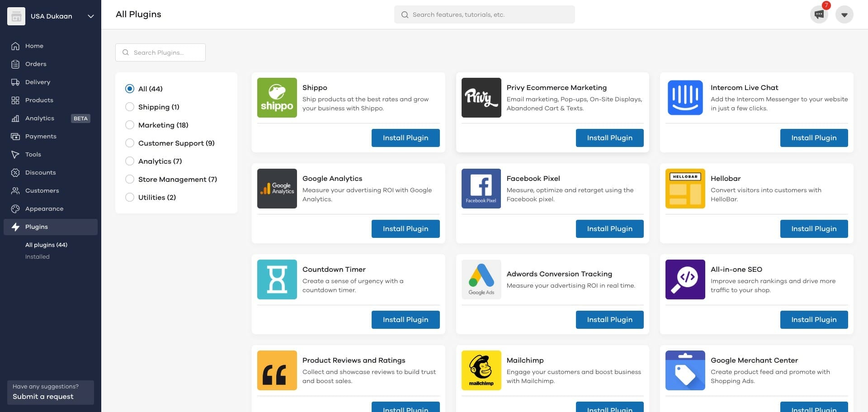The width and height of the screenshot is (868, 412).
Task: Install the Google Analytics plugin
Action: 405,229
